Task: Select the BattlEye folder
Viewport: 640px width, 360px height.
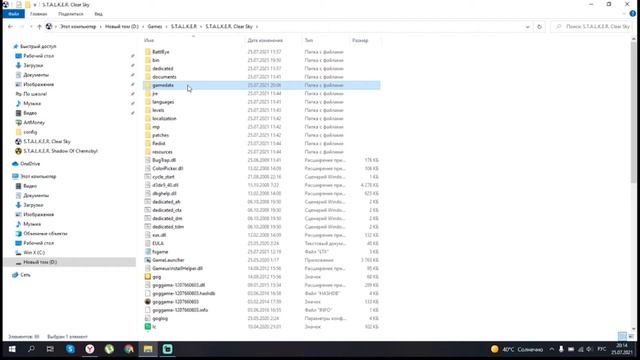Action: (161, 52)
